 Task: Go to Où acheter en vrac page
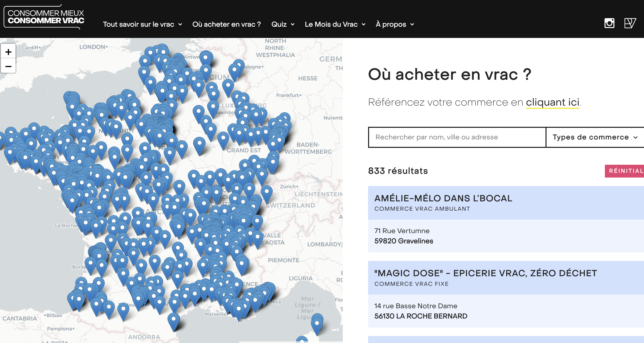click(x=226, y=24)
